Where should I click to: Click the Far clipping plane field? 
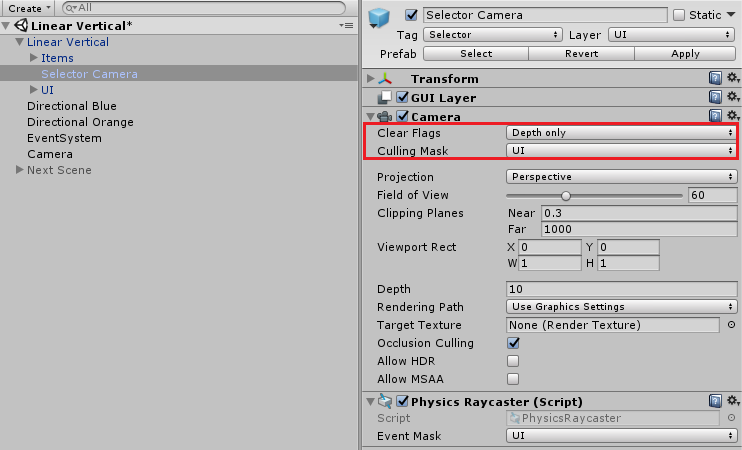tap(639, 229)
